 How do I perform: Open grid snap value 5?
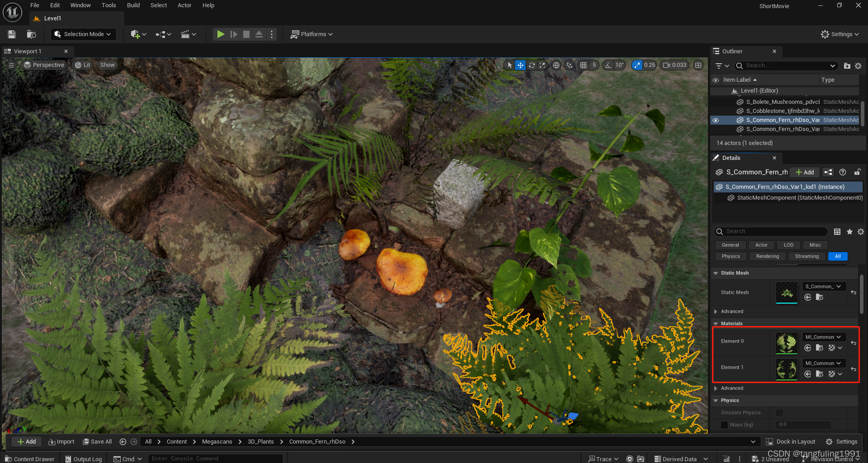594,65
